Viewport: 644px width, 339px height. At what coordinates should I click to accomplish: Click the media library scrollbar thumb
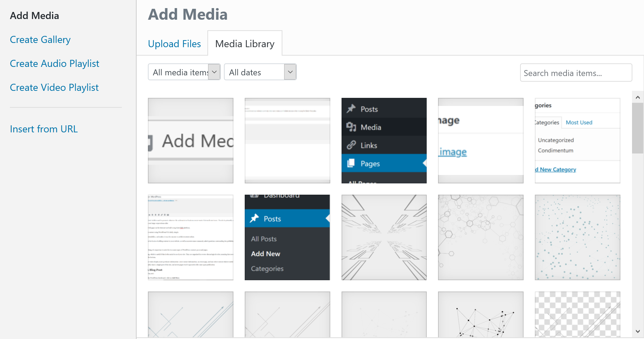pyautogui.click(x=638, y=128)
